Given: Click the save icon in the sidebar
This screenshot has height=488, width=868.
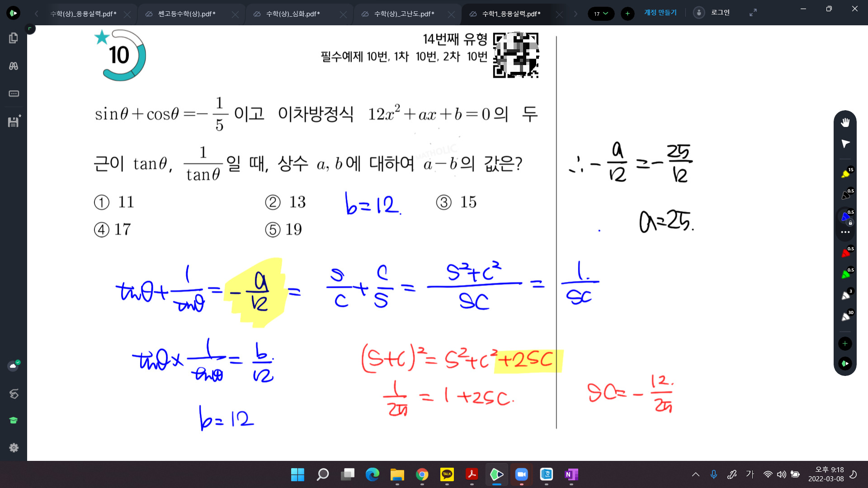Looking at the screenshot, I should (x=14, y=122).
